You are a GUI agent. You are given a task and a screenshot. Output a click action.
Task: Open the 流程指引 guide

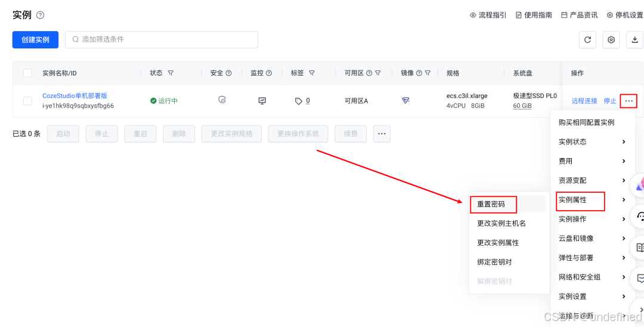(488, 15)
